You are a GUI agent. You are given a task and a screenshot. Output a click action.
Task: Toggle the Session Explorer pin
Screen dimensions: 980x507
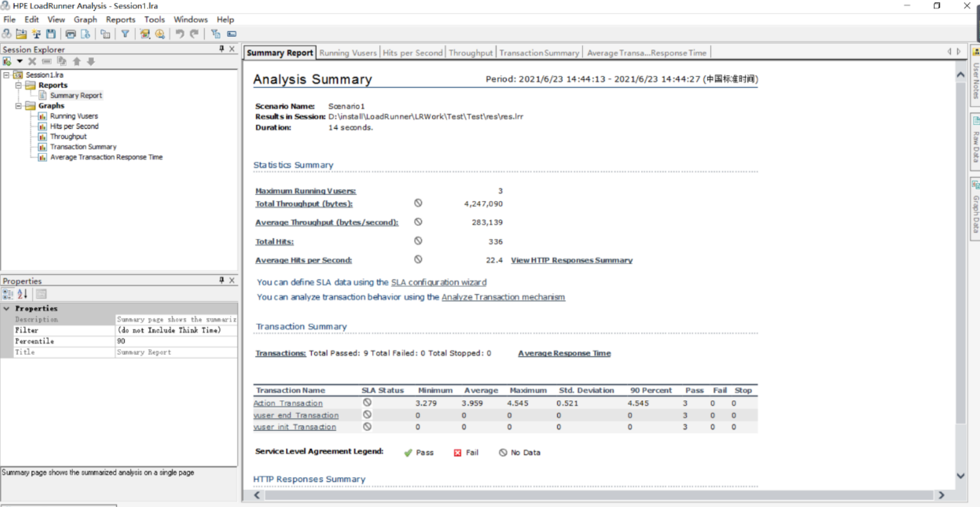pos(222,49)
